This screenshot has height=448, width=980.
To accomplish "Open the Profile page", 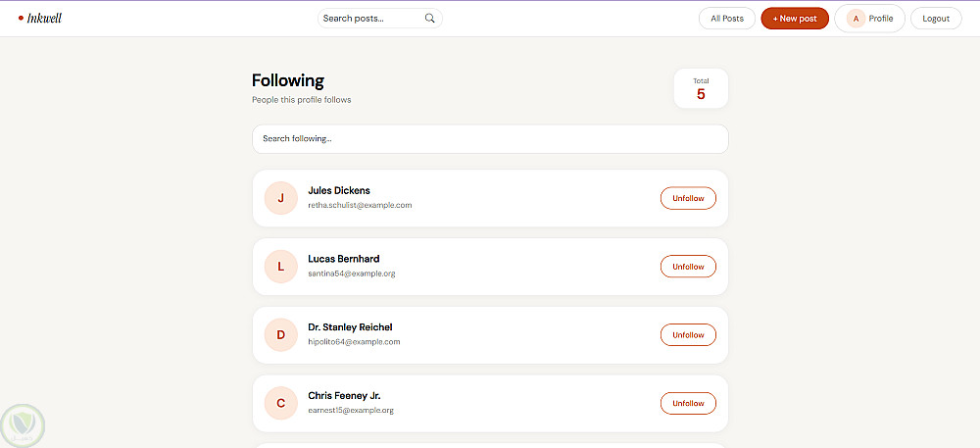I will click(869, 19).
